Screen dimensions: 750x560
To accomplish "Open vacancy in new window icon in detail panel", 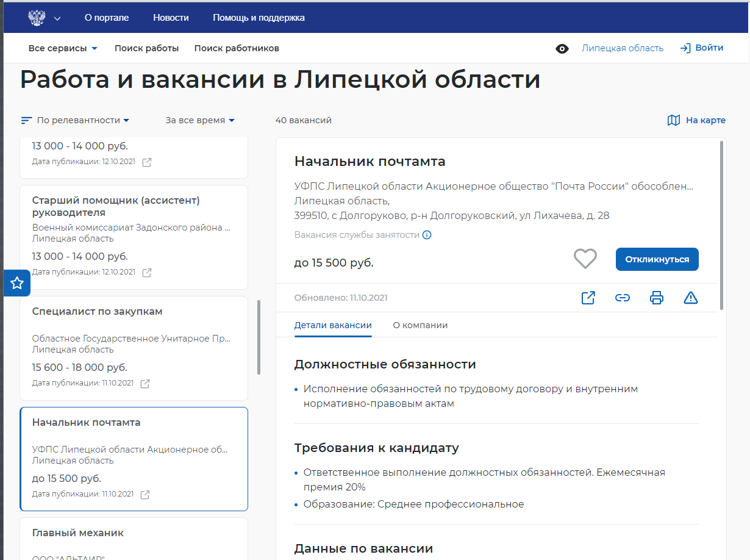I will point(588,298).
